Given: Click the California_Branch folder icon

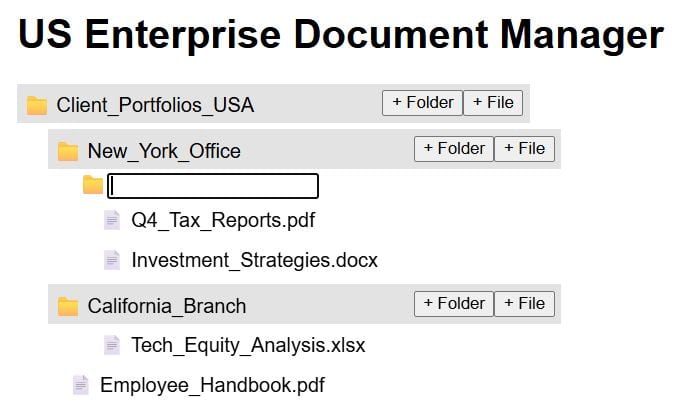Looking at the screenshot, I should pyautogui.click(x=68, y=306).
